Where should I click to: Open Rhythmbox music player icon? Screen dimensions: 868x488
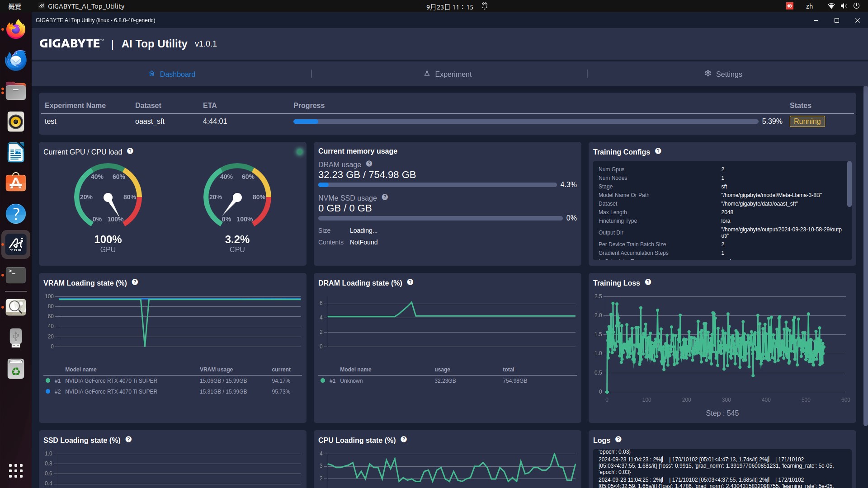[x=16, y=122]
